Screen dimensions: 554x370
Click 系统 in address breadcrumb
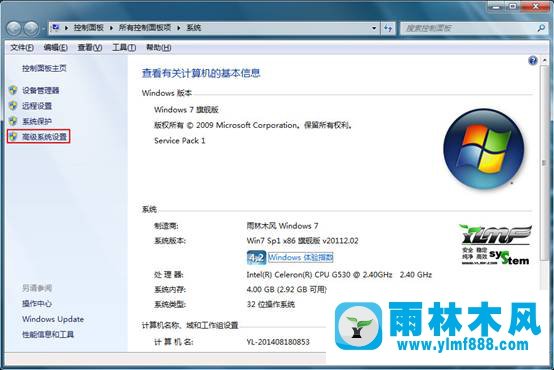[x=194, y=28]
